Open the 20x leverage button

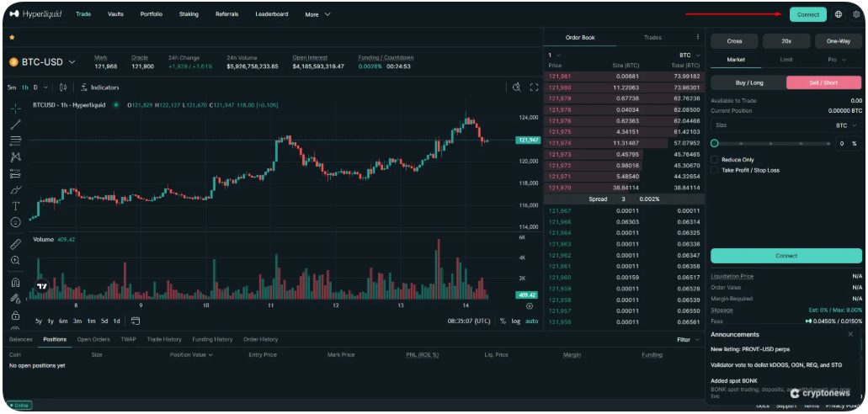(x=786, y=41)
